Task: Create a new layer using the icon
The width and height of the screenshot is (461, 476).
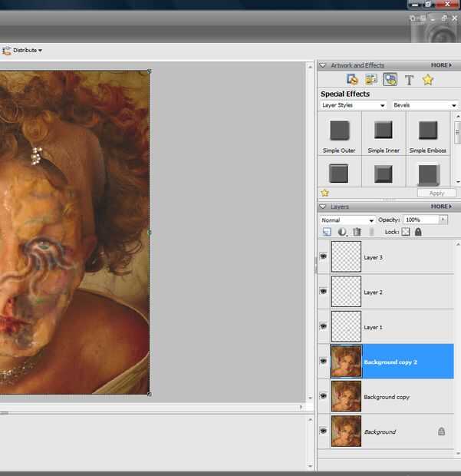Action: [x=327, y=232]
